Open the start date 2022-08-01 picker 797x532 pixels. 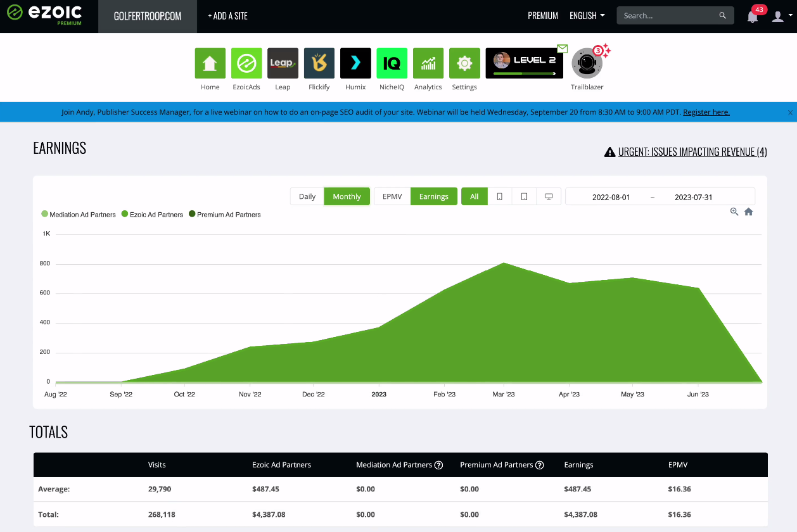pyautogui.click(x=611, y=197)
